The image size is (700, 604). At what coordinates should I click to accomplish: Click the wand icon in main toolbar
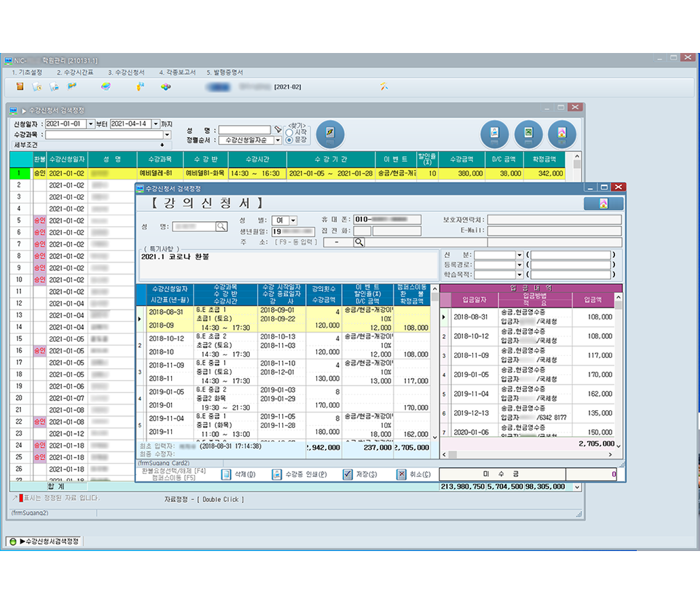click(384, 87)
